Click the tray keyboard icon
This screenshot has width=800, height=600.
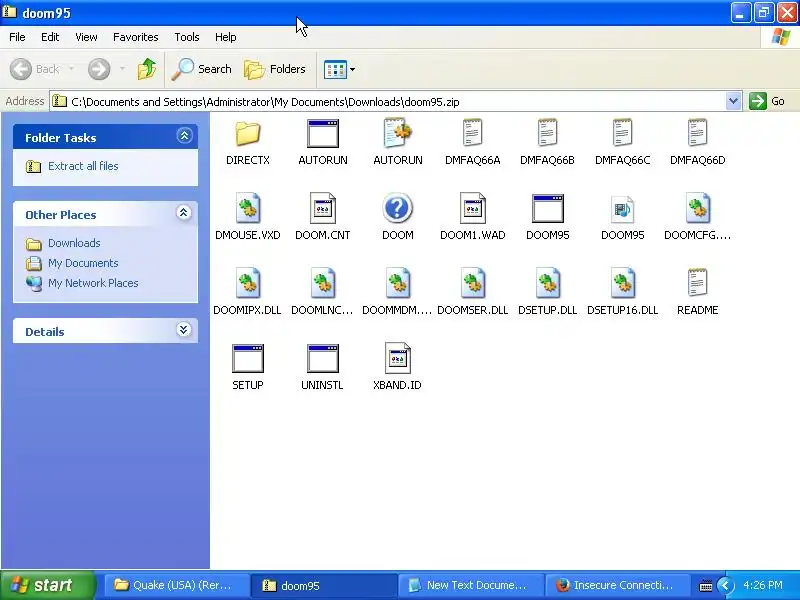coord(706,586)
